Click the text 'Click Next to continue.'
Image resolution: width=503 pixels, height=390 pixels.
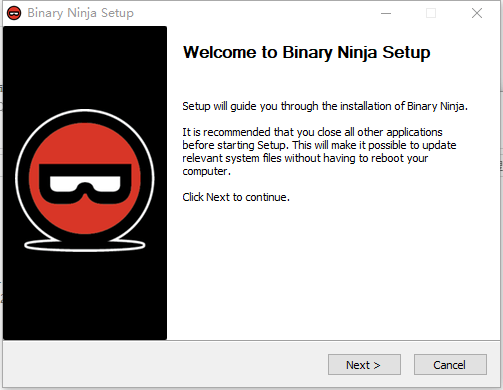point(236,197)
